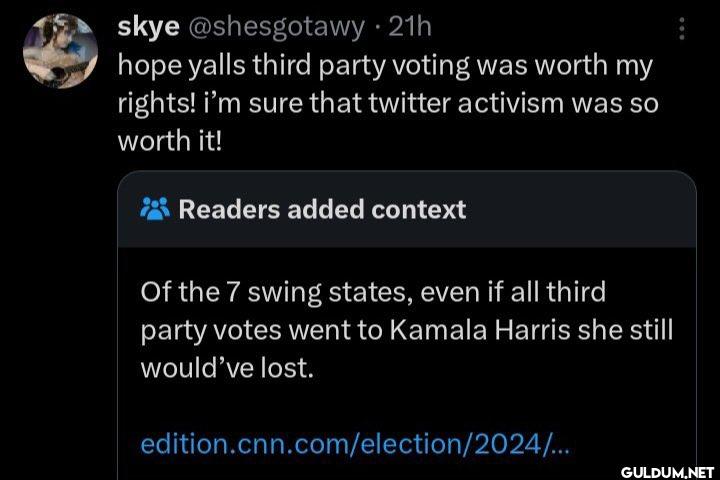This screenshot has width=720, height=480.
Task: Open skye's profile picture
Action: (x=60, y=51)
